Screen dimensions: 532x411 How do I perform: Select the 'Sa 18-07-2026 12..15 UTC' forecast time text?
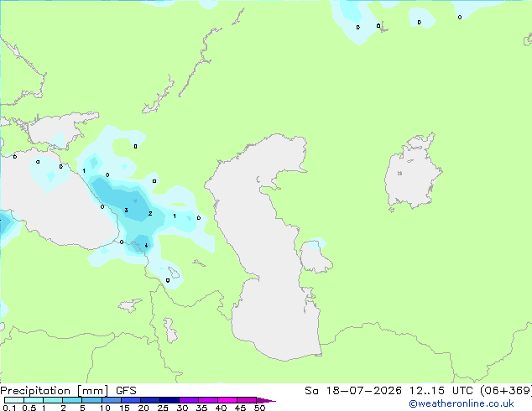point(390,391)
